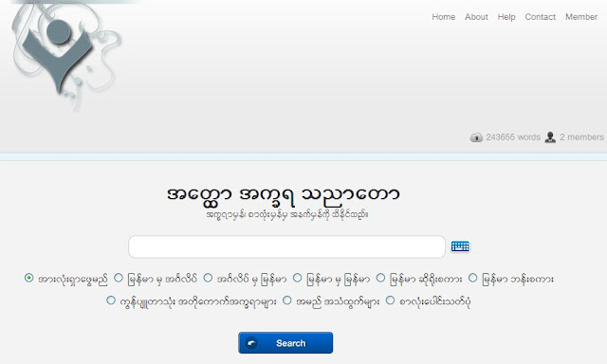Open the Contact link in navigation
The image size is (607, 364).
540,17
